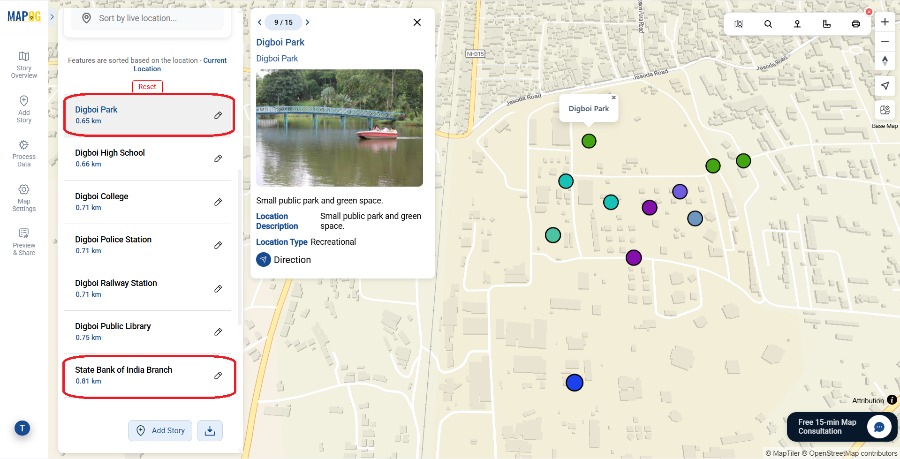The height and width of the screenshot is (459, 900).
Task: Open Process Data in the sidebar
Action: click(x=24, y=153)
